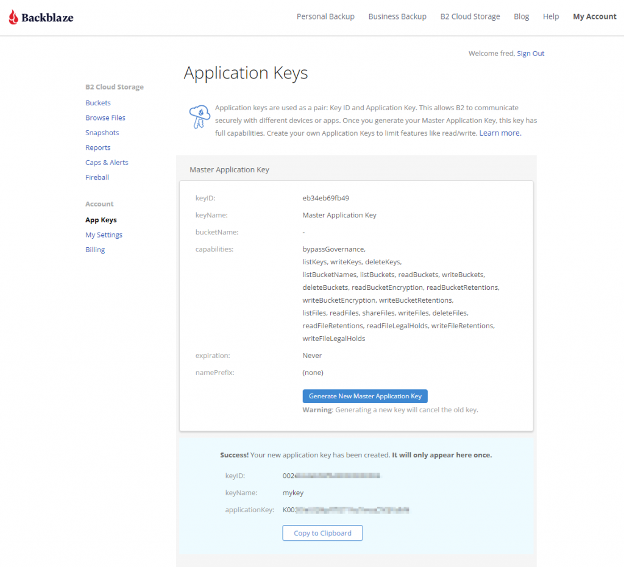624x568 pixels.
Task: Click the master keyID value eb34eb69fb49
Action: (326, 198)
